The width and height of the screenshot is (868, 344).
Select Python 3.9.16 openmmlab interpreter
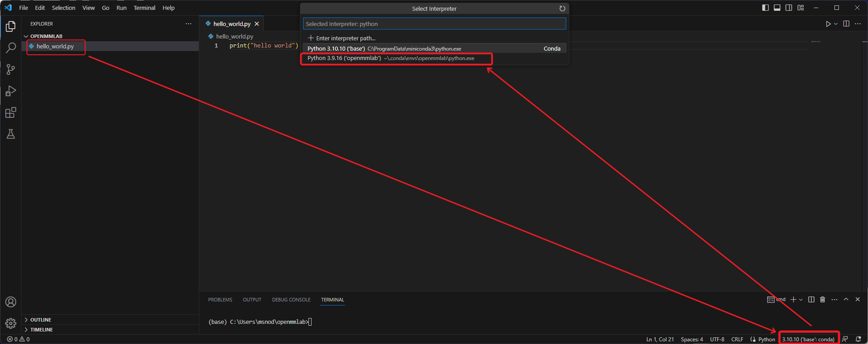click(x=390, y=58)
